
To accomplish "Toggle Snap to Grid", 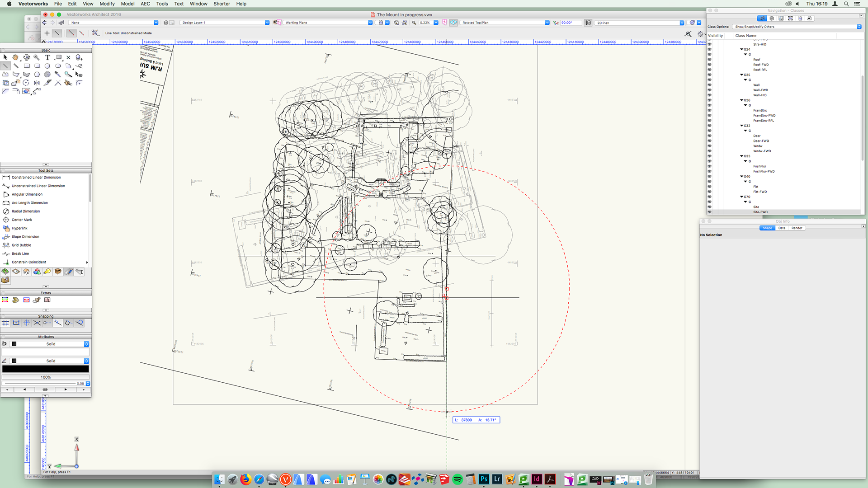I will pyautogui.click(x=5, y=323).
